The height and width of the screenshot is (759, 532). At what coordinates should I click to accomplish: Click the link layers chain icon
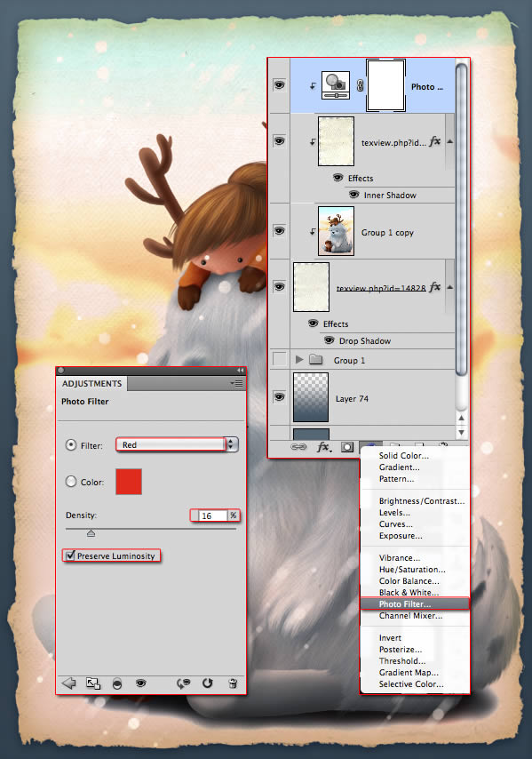298,447
